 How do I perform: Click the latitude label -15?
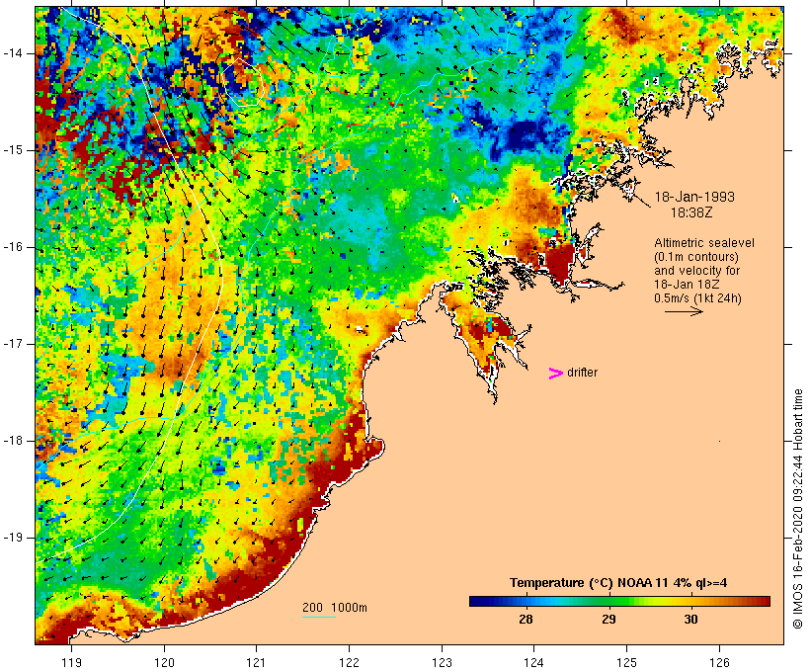13,150
